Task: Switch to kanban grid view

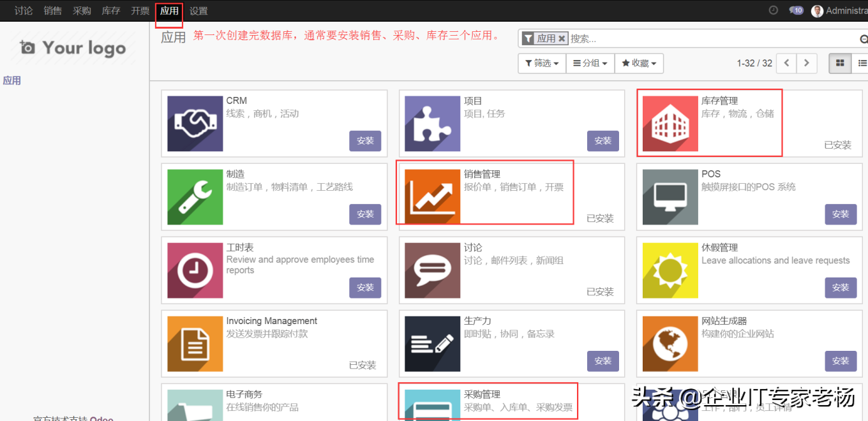Action: coord(840,63)
